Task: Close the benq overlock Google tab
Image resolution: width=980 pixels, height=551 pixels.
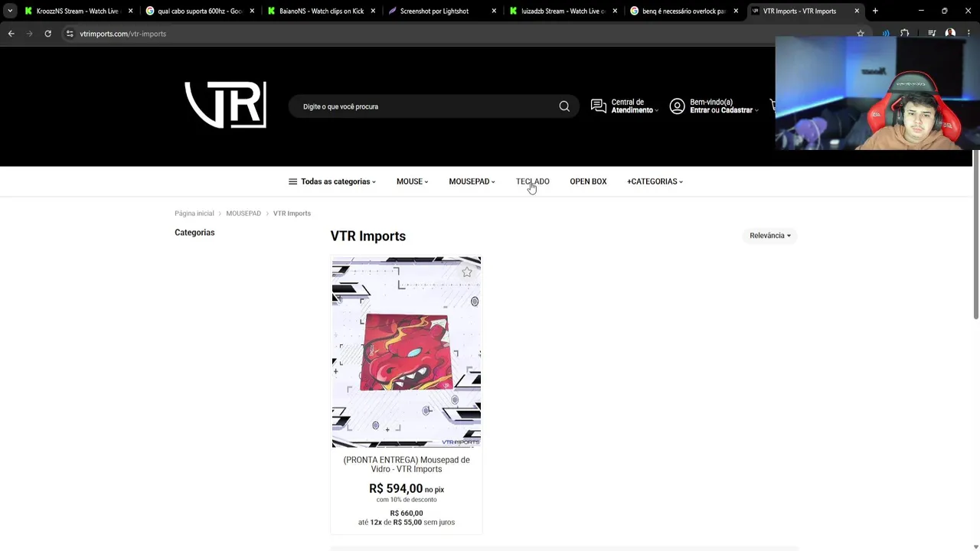Action: (x=736, y=11)
